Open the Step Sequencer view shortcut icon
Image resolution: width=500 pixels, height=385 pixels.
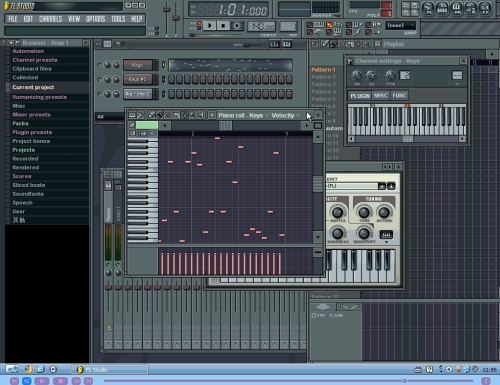442,8
